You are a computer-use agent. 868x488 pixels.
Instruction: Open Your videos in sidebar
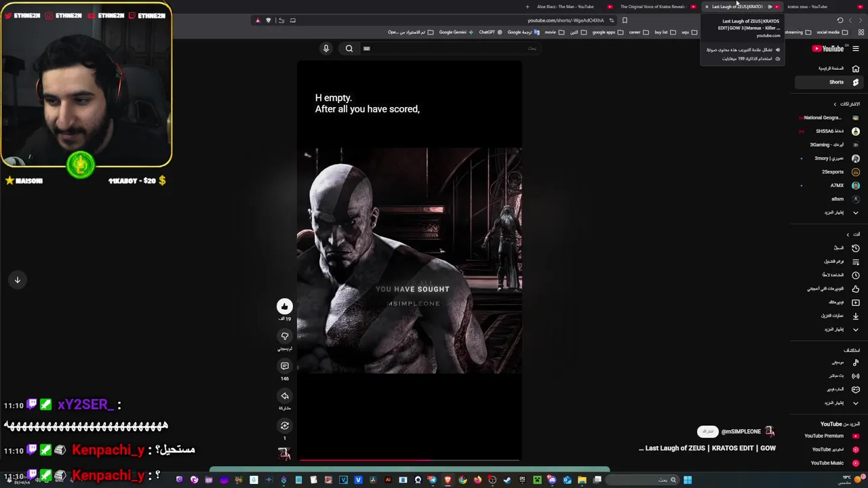click(x=828, y=302)
